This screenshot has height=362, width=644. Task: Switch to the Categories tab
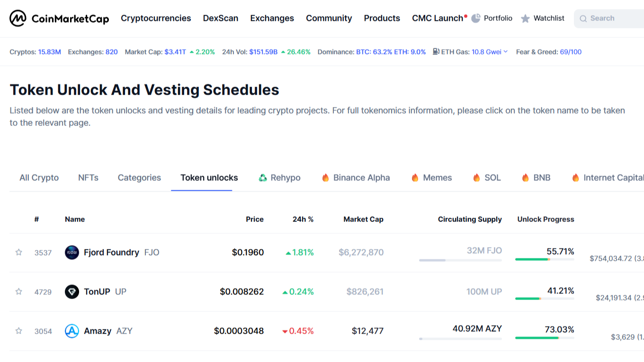139,178
